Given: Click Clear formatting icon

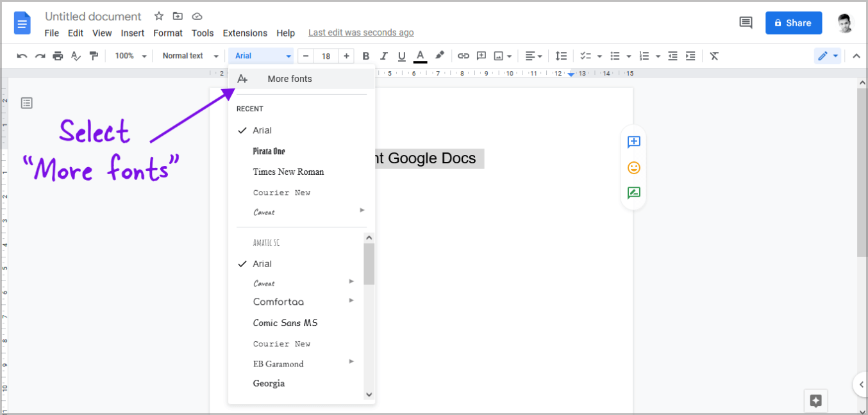Looking at the screenshot, I should (714, 56).
